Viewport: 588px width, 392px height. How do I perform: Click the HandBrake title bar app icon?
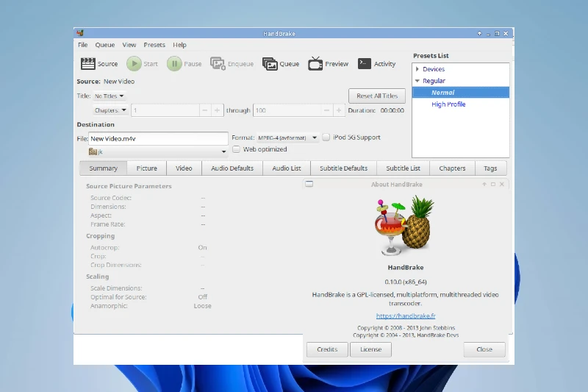(x=80, y=33)
